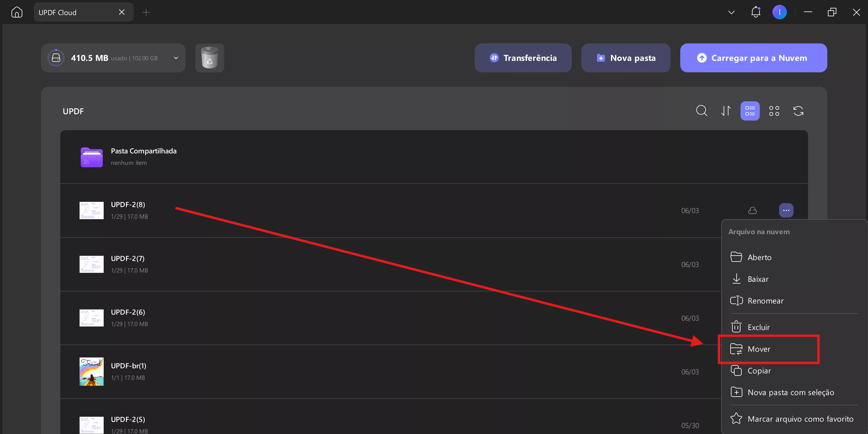Mark file as favorite with star
This screenshot has height=434, width=868.
[792, 419]
